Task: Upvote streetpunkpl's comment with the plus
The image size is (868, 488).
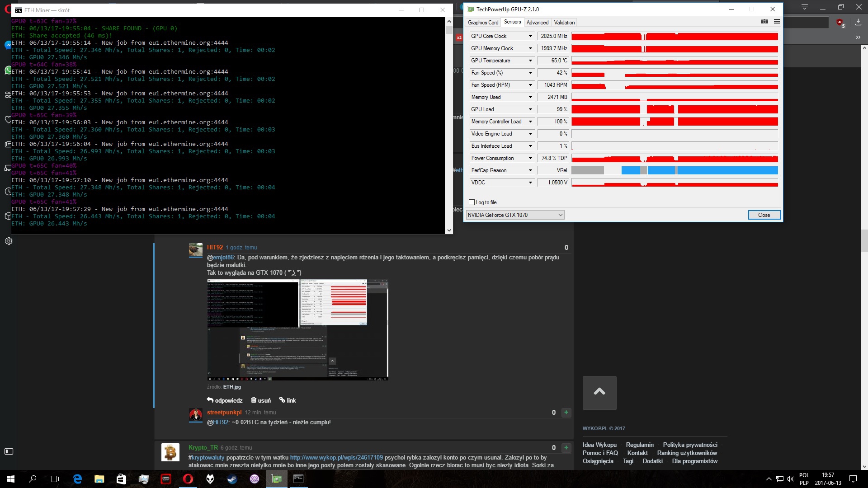Action: pos(566,413)
